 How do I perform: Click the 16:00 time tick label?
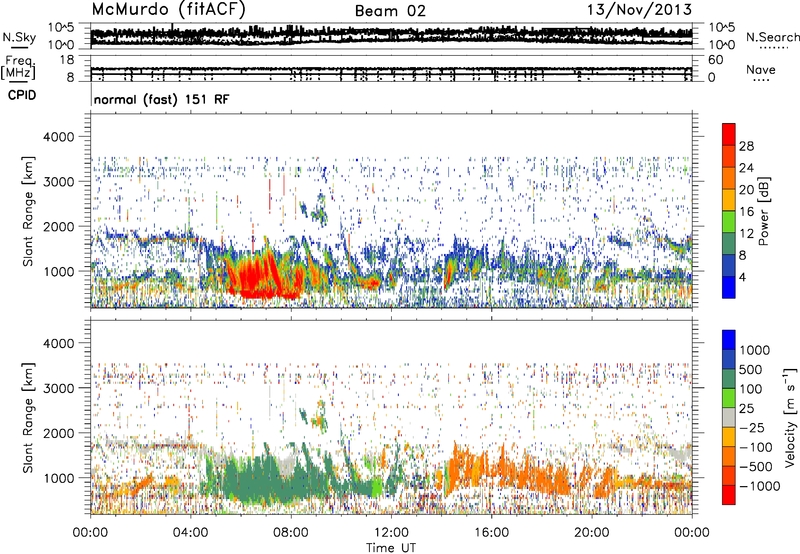coord(491,533)
